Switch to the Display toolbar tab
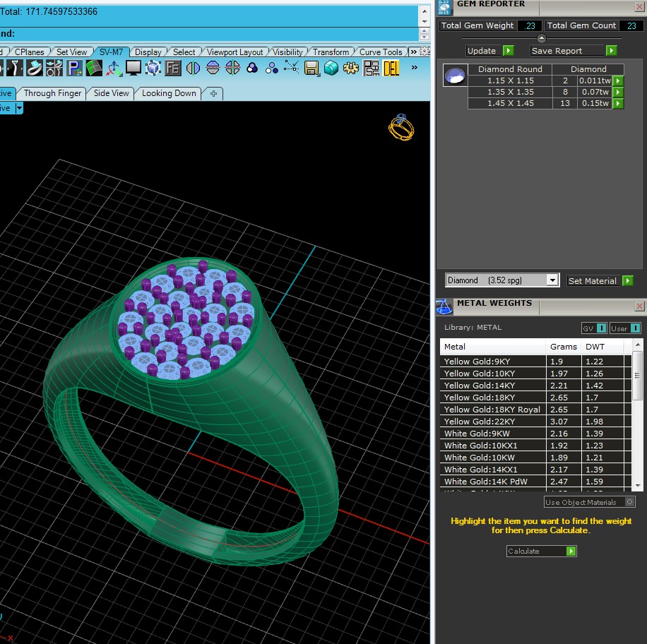647x644 pixels. point(148,52)
